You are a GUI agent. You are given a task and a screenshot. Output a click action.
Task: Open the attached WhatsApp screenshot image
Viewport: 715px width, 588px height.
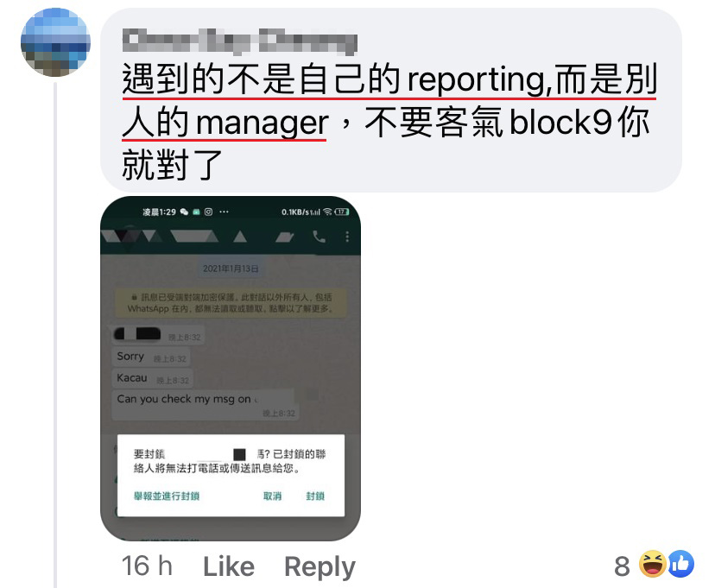click(231, 369)
